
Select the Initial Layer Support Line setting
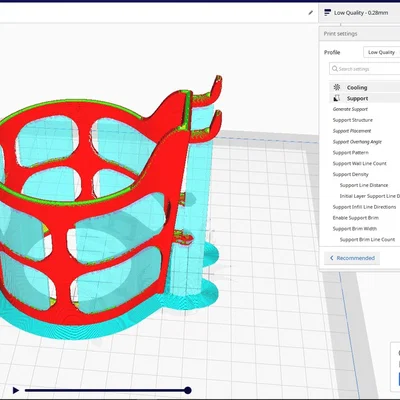(x=370, y=196)
